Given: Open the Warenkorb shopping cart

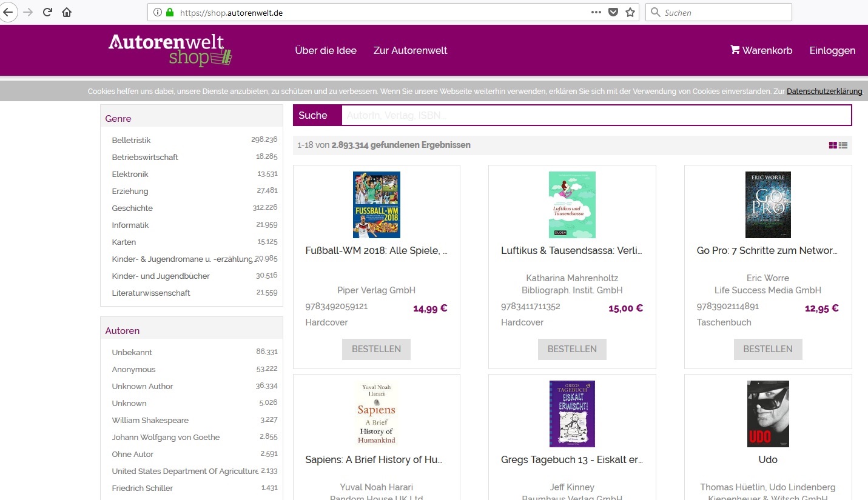Looking at the screenshot, I should [761, 50].
